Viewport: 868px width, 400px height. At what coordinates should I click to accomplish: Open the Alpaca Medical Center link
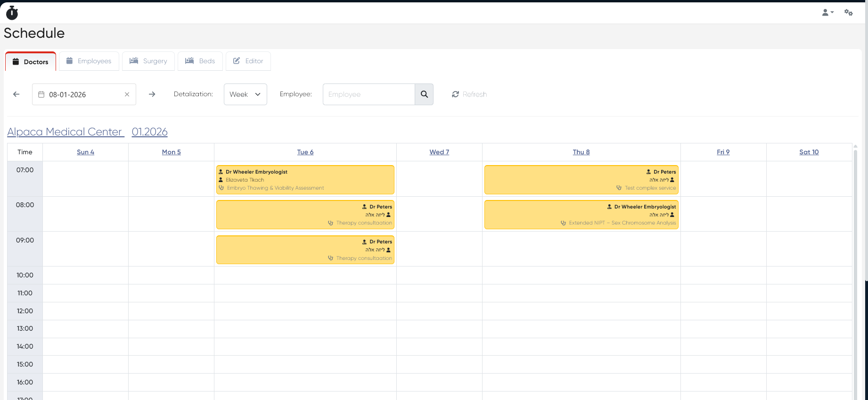65,132
